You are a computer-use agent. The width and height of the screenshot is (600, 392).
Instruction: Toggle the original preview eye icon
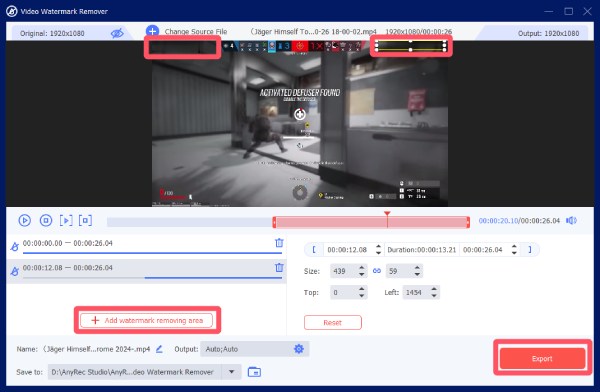[x=117, y=33]
